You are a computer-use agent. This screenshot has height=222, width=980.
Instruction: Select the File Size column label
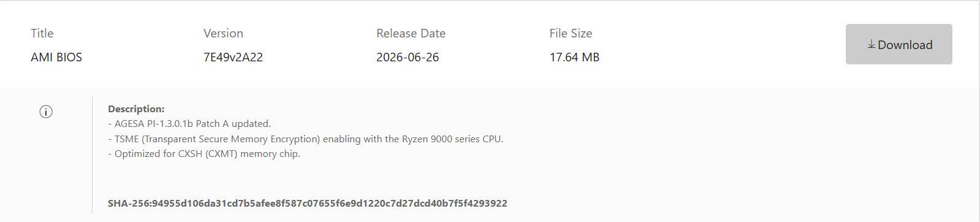coord(571,33)
